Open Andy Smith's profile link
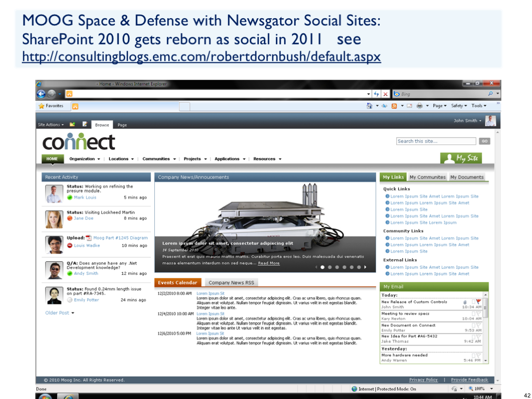Viewport: 532px width, 399px height. pos(86,273)
